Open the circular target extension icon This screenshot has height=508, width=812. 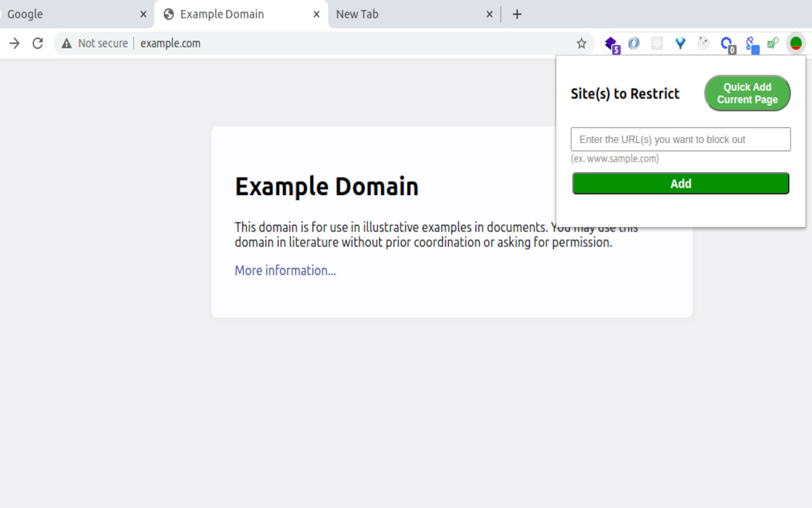coord(703,43)
